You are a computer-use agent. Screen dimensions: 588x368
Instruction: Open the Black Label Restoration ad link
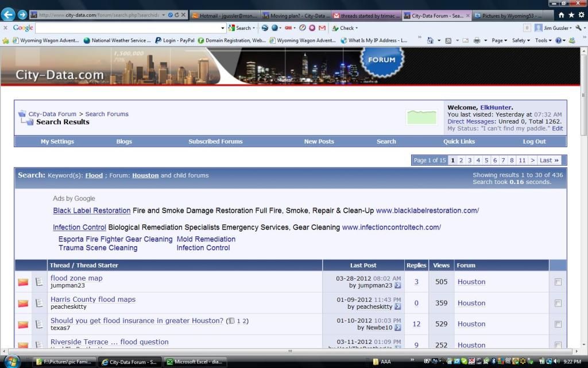92,210
